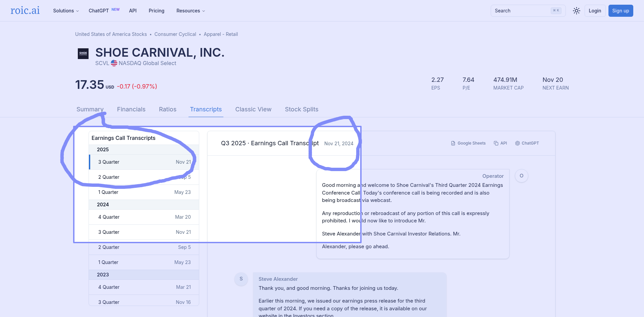Focus the Search input field
This screenshot has height=317, width=644.
(522, 11)
